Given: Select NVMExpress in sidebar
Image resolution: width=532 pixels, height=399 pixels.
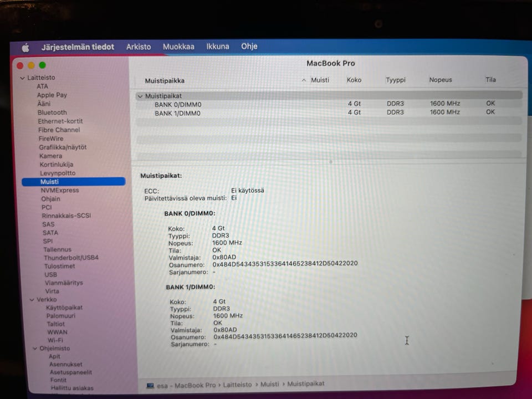Looking at the screenshot, I should point(60,191).
